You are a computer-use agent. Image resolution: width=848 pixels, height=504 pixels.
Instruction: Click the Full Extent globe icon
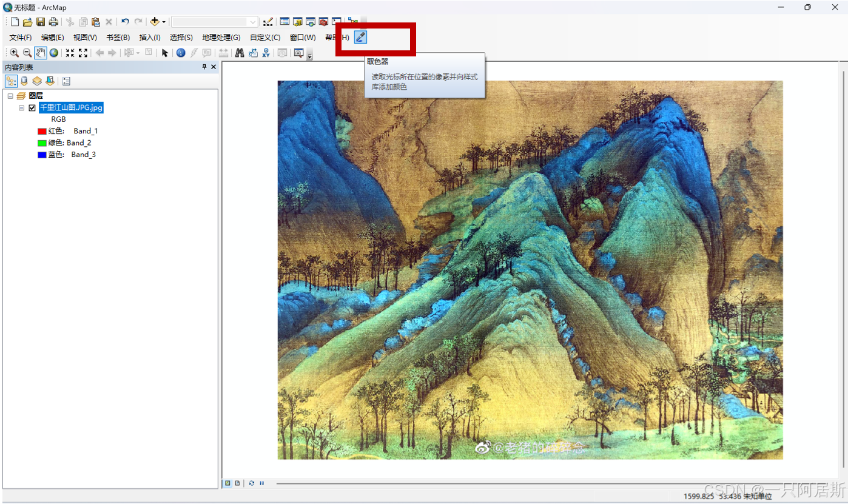point(54,53)
